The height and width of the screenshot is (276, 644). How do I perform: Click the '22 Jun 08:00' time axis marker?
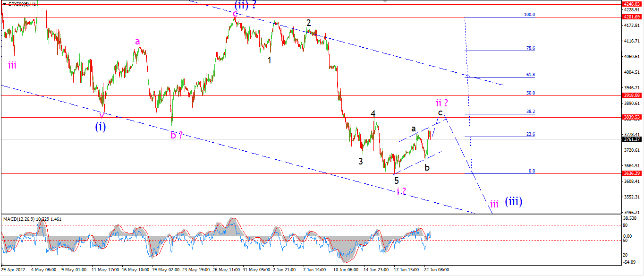[437, 270]
